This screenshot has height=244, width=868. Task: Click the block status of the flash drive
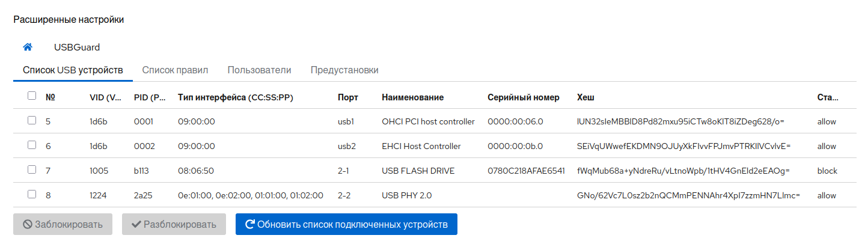(x=827, y=171)
